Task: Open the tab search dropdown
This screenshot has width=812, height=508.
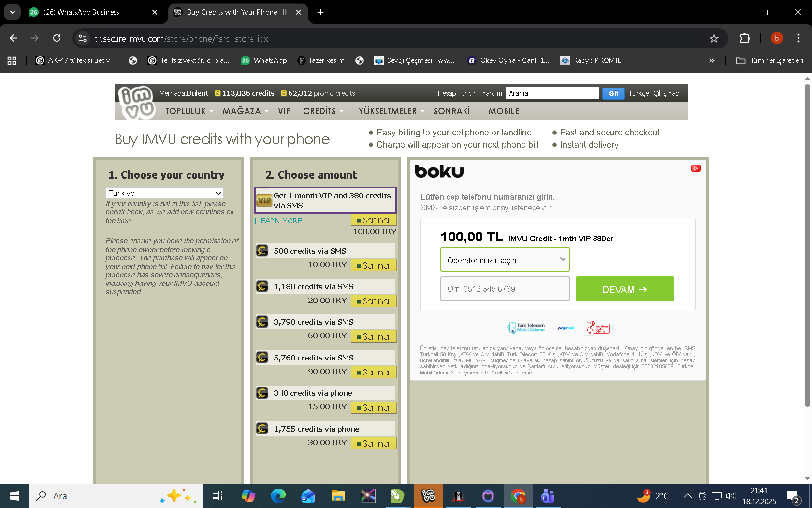Action: pyautogui.click(x=13, y=12)
